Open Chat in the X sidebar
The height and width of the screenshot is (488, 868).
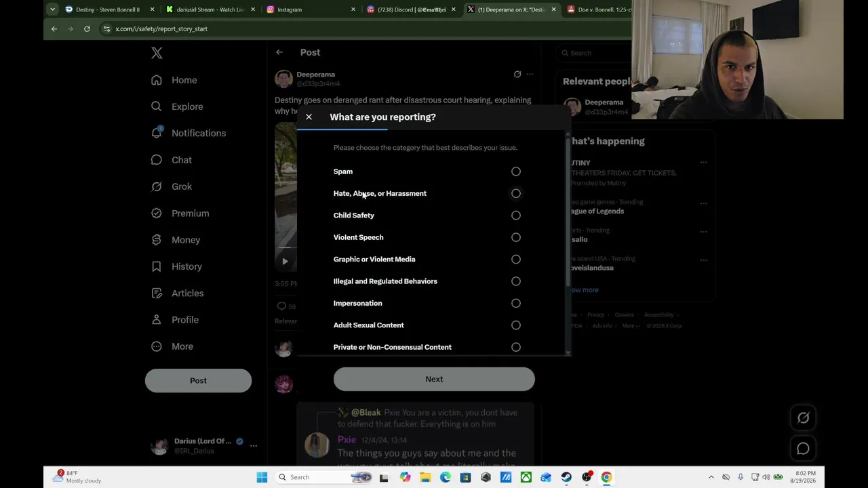(171, 160)
